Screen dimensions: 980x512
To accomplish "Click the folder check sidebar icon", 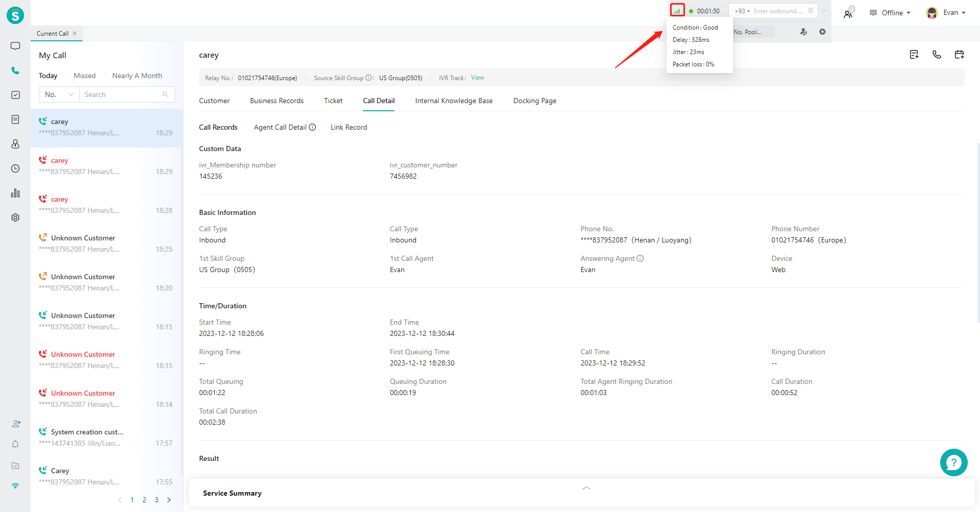I will click(x=15, y=466).
